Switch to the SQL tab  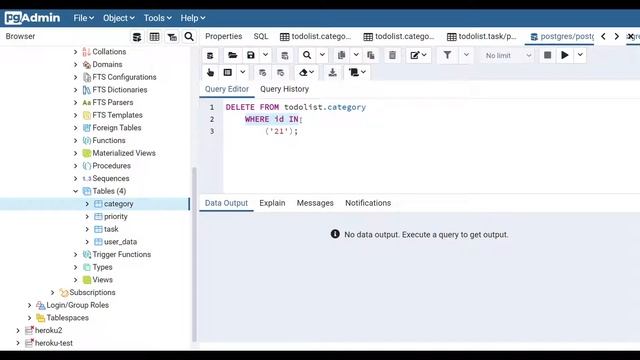click(261, 36)
